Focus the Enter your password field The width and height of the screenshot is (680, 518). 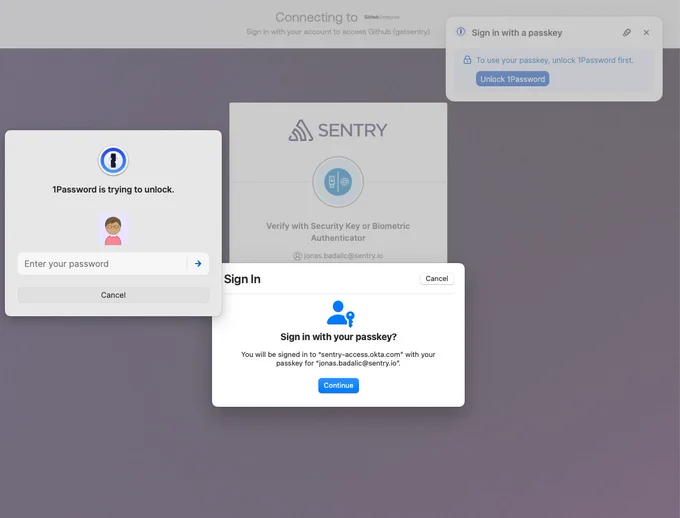click(x=102, y=264)
